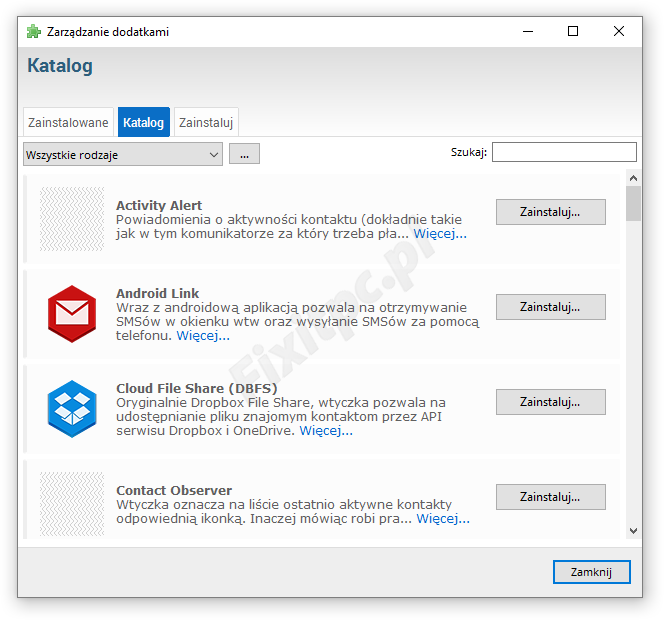Viewport: 664px width, 620px height.
Task: Focus the Szukaj search field
Action: coord(564,152)
